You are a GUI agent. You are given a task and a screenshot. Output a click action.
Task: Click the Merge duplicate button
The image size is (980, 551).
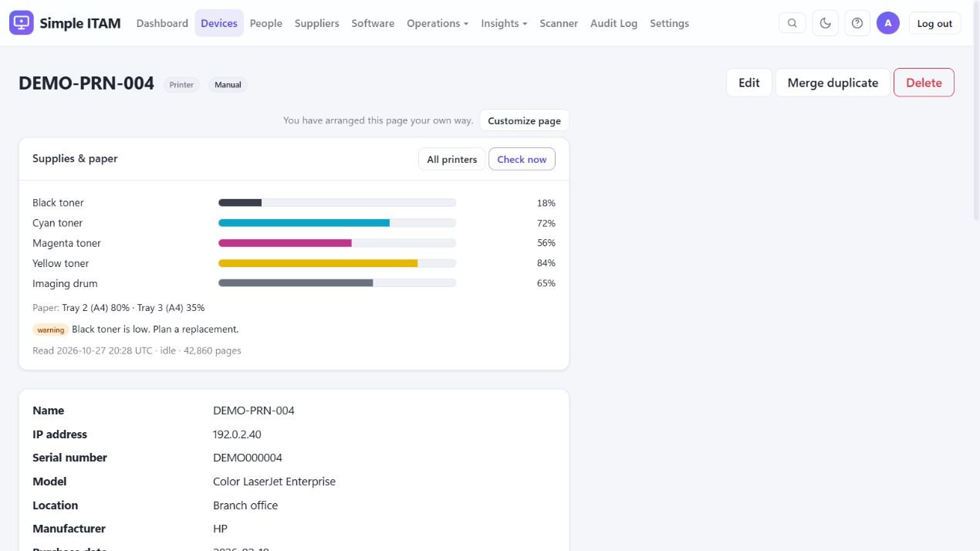click(x=833, y=83)
